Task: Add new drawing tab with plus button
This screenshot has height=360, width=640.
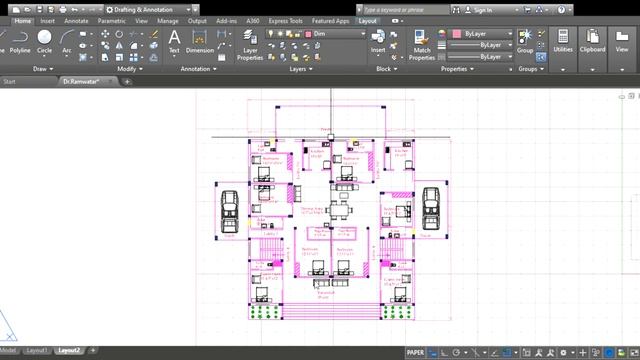Action: [127, 82]
